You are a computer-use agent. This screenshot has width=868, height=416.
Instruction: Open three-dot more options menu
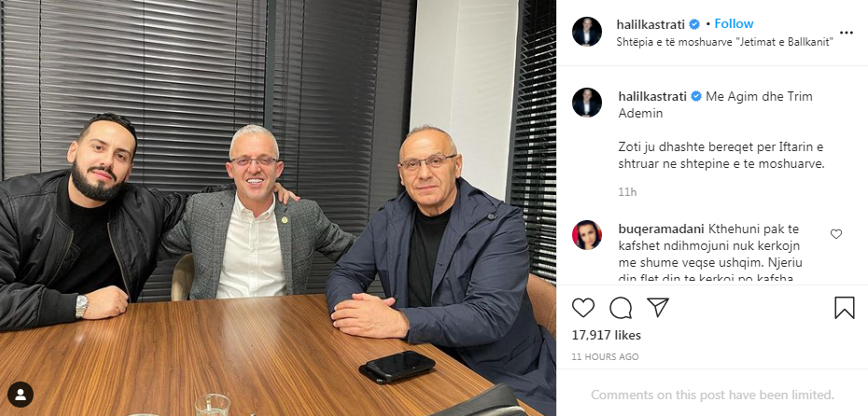(x=846, y=33)
